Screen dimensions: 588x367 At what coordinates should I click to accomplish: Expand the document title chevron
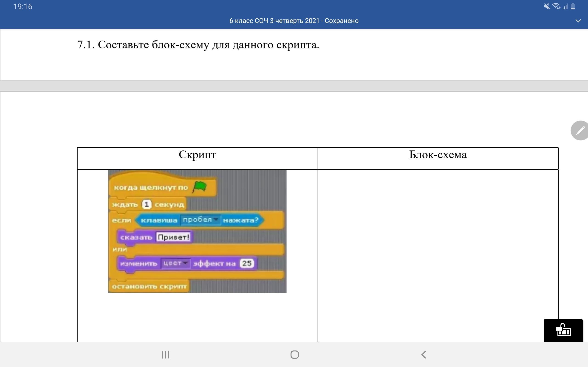click(578, 21)
